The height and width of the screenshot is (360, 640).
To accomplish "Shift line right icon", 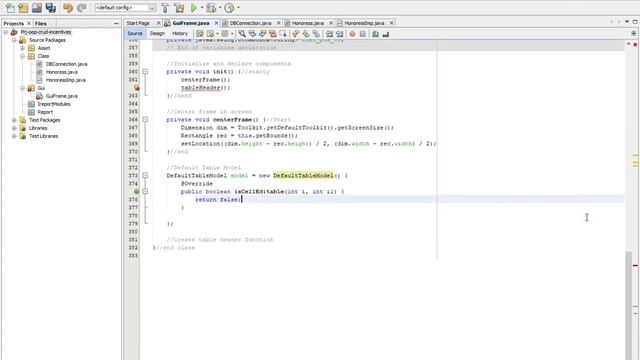I will (x=340, y=34).
